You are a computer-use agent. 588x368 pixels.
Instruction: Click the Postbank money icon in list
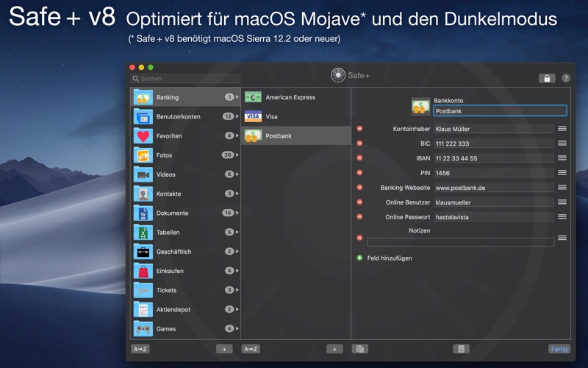tap(253, 136)
